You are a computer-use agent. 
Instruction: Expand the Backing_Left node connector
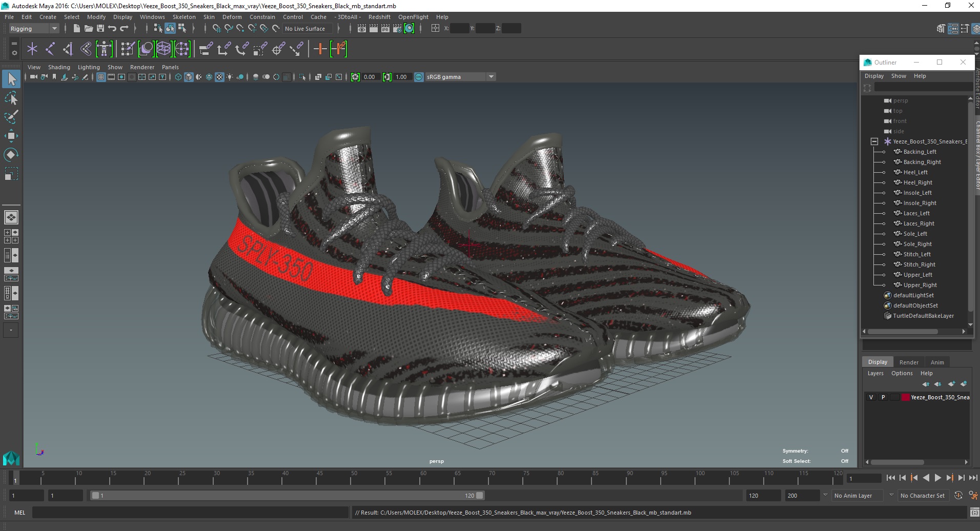point(884,152)
